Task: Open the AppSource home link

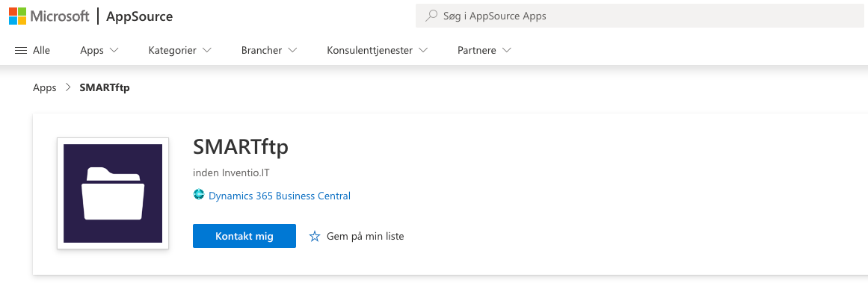Action: [x=140, y=16]
